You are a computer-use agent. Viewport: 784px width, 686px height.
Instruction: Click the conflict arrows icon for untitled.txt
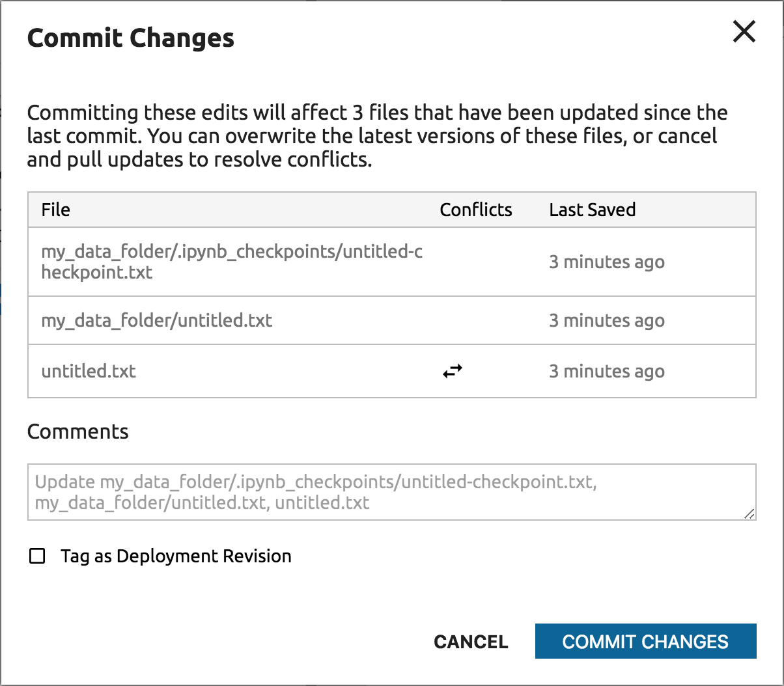coord(453,371)
